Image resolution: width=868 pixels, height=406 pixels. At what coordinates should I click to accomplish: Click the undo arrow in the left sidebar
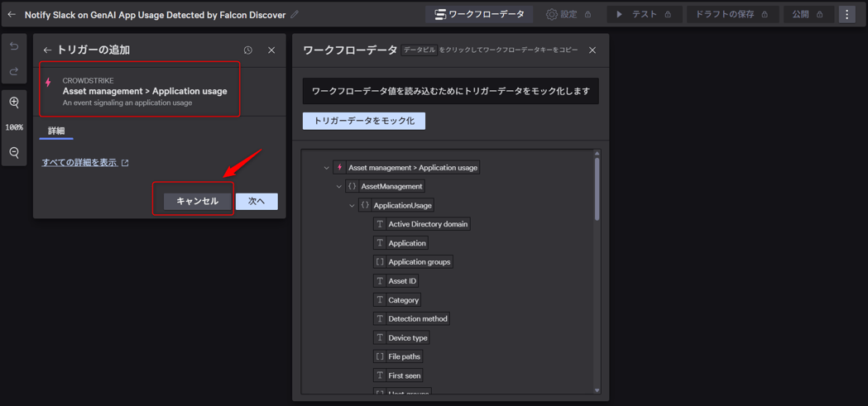[14, 46]
